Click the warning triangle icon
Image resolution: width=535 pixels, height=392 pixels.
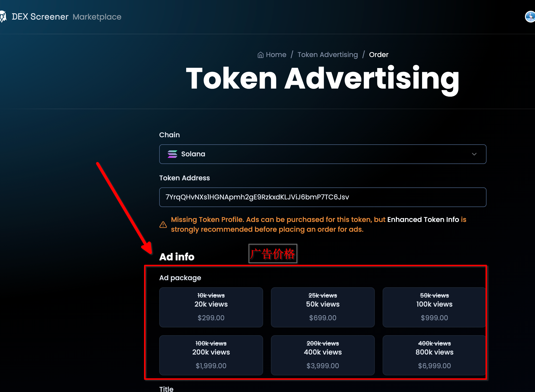click(x=163, y=225)
